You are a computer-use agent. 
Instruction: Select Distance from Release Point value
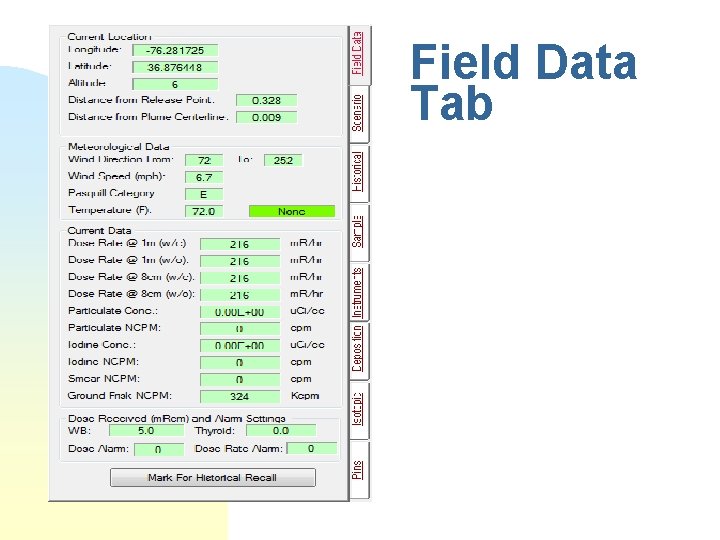tap(266, 101)
